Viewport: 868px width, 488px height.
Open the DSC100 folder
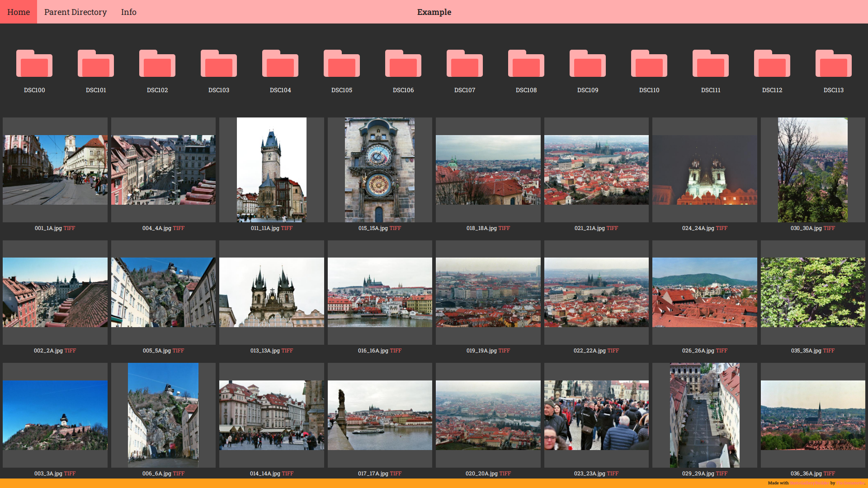pos(34,64)
